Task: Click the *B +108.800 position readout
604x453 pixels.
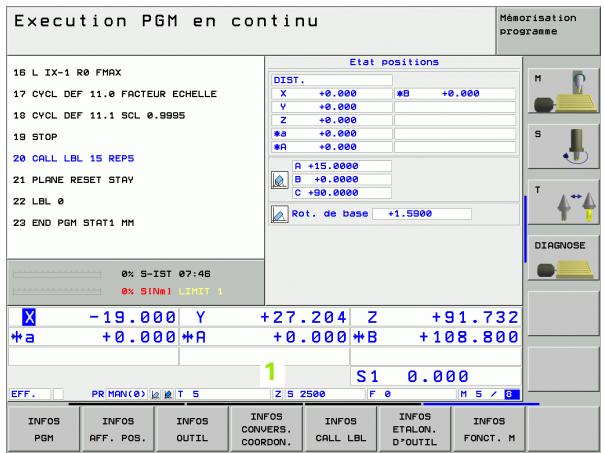Action: [436, 337]
